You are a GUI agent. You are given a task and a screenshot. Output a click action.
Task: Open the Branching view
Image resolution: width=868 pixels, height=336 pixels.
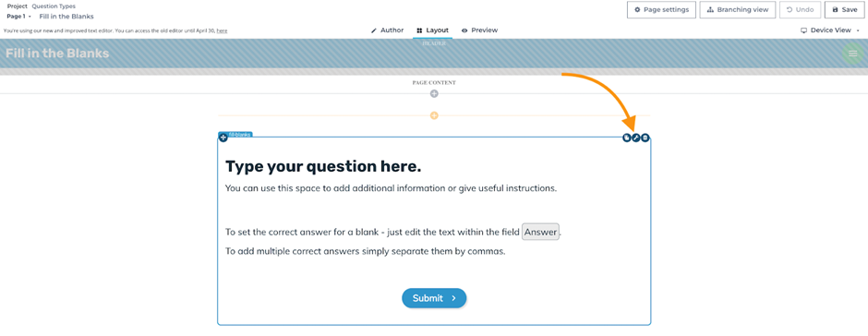coord(738,9)
